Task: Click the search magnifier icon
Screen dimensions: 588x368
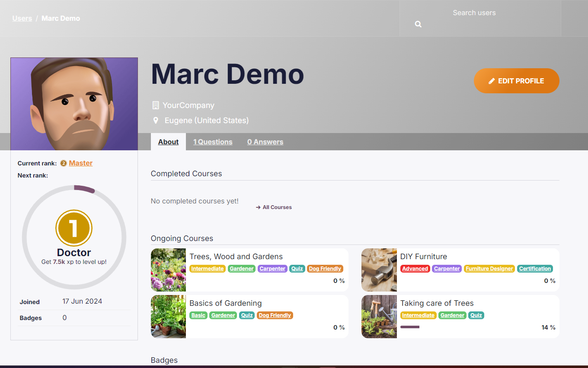Action: point(418,24)
